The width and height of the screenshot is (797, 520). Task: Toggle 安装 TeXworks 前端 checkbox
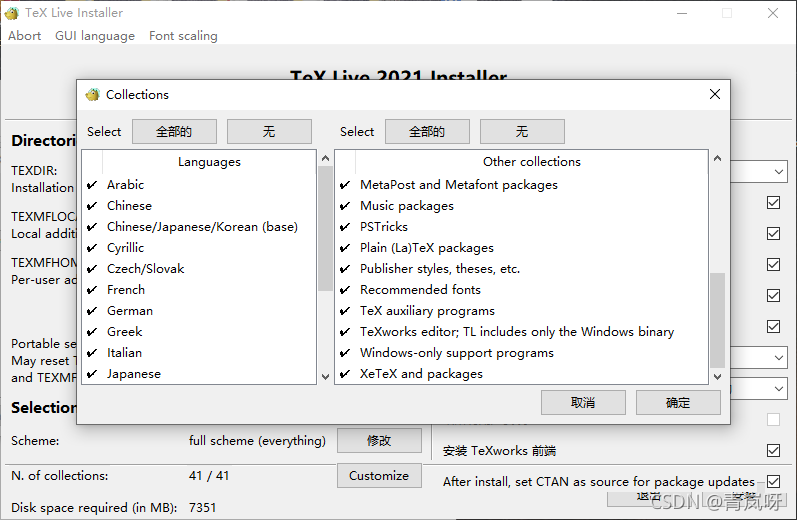coord(773,450)
